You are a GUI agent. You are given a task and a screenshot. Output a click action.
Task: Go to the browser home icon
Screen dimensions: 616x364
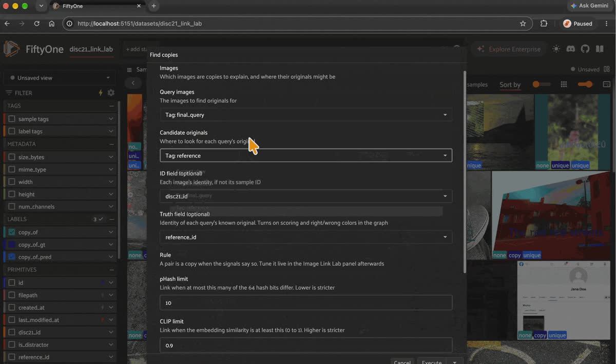51,24
